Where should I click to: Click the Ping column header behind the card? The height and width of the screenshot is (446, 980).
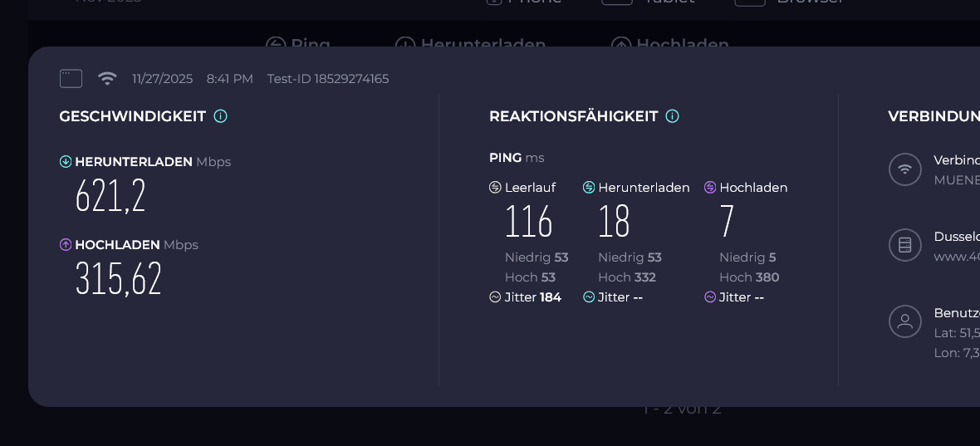(299, 42)
